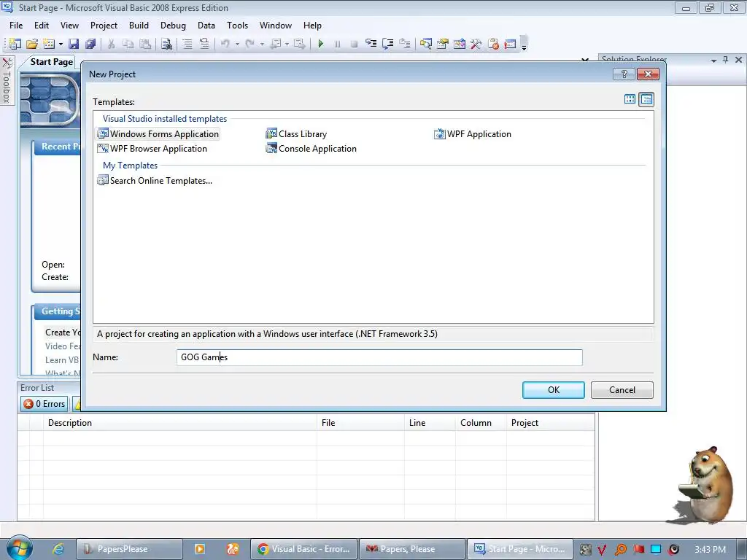Screen dimensions: 747x560
Task: Click the Uncomment lines icon
Action: tap(204, 44)
